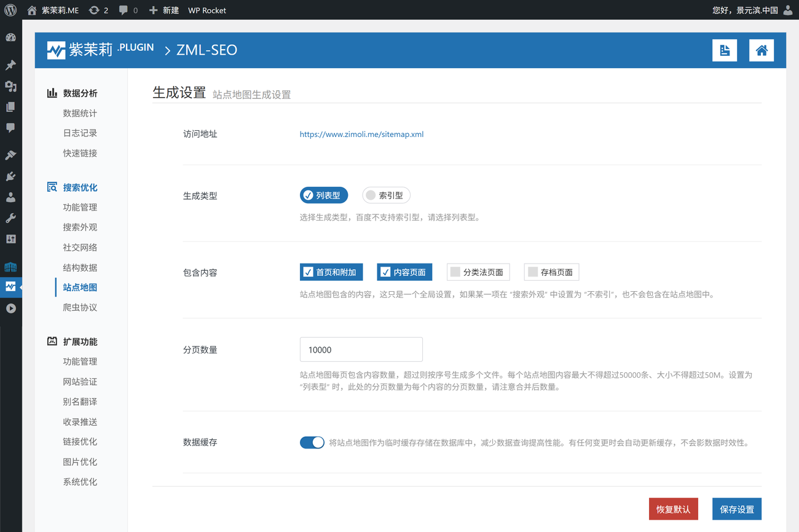Viewport: 799px width, 532px height.
Task: Collapse the admin menu with the arrow circle icon
Action: click(10, 308)
